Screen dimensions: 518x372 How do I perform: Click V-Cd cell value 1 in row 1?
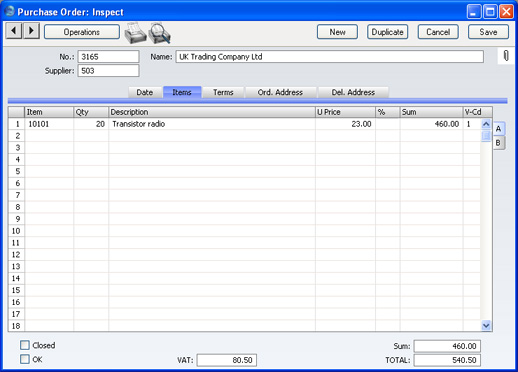click(x=471, y=124)
